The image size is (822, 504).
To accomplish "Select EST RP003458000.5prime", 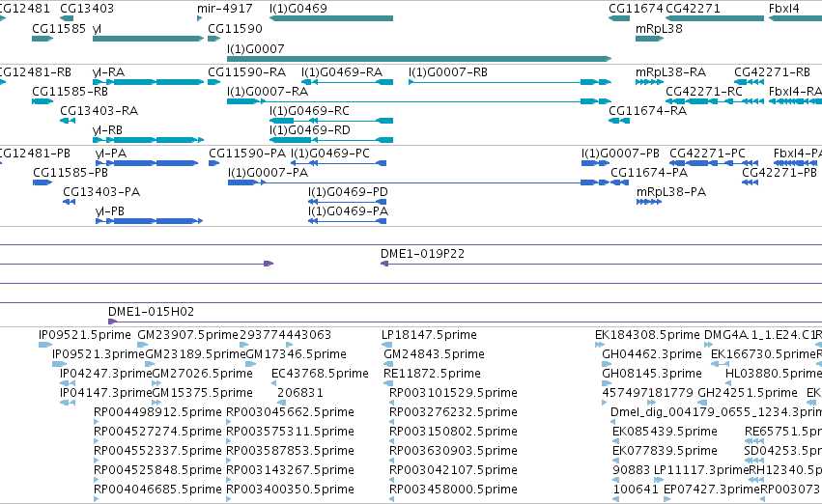I will click(x=453, y=490).
